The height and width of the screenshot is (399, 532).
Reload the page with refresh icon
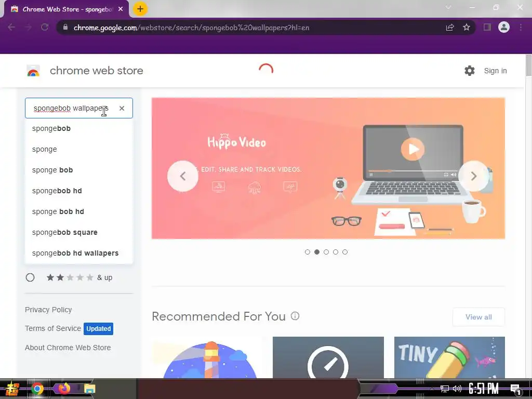pyautogui.click(x=45, y=28)
